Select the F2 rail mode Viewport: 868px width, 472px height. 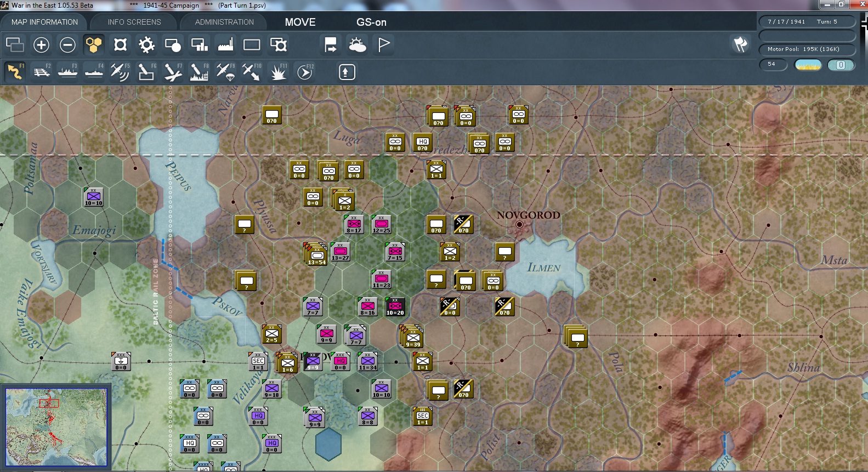pyautogui.click(x=41, y=72)
